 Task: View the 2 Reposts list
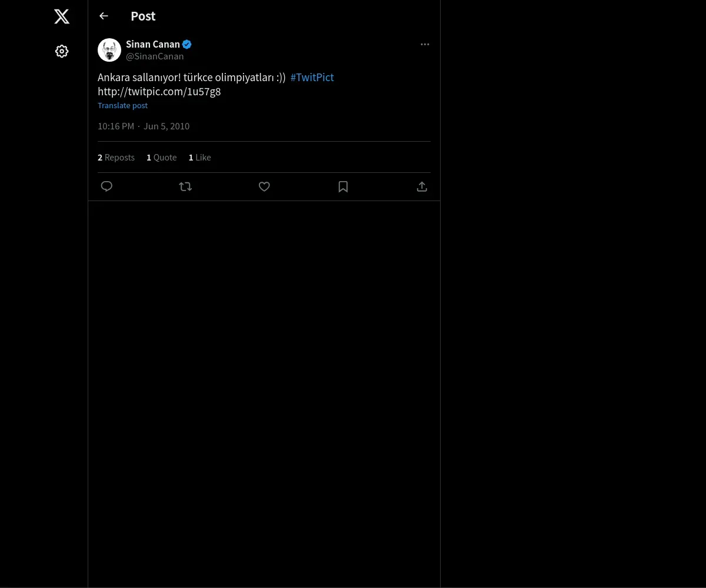point(116,158)
